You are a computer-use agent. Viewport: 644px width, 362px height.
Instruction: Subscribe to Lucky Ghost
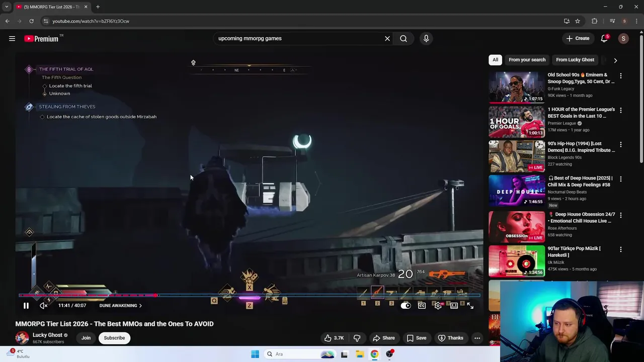click(114, 338)
